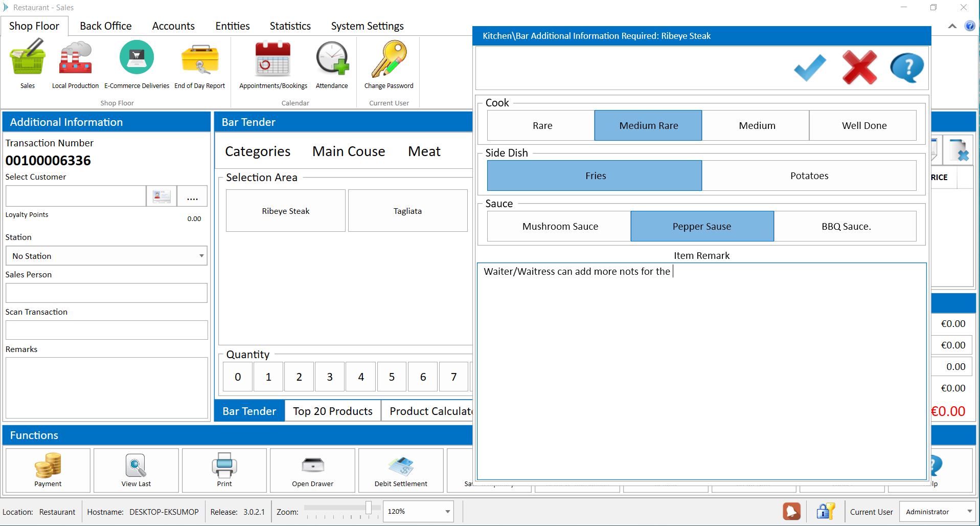Click quantity button 3
Viewport: 980px width, 526px height.
point(330,377)
